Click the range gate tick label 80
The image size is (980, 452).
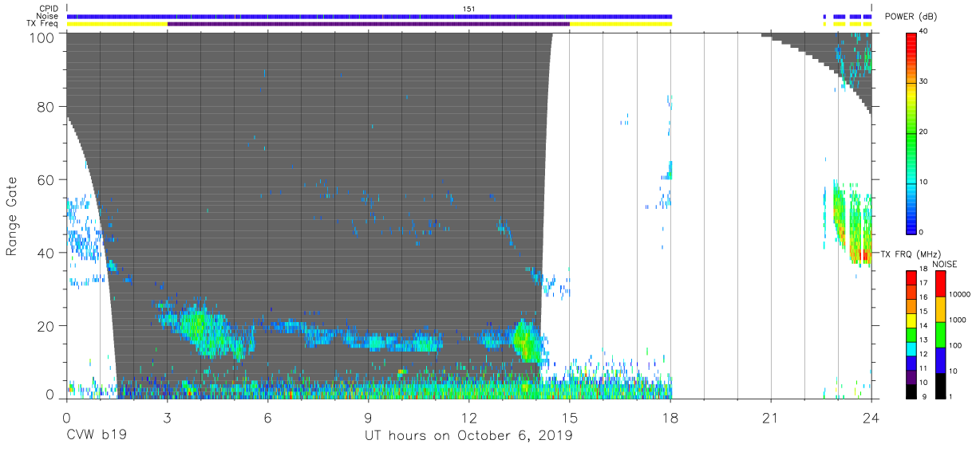click(x=46, y=107)
